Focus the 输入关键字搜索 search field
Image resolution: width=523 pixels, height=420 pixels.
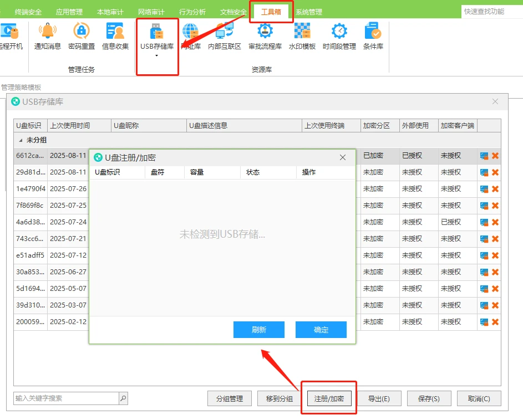click(67, 398)
